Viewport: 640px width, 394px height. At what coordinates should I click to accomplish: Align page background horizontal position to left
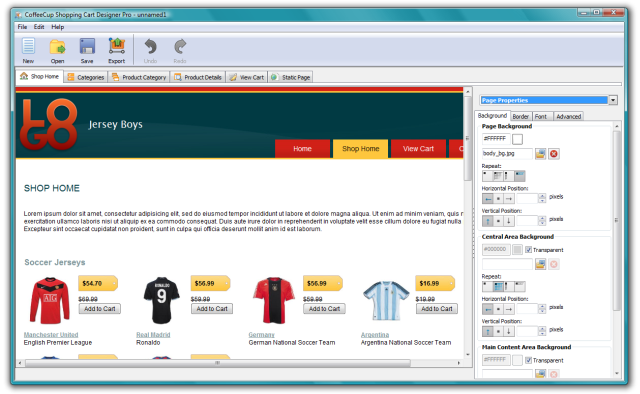tap(488, 199)
